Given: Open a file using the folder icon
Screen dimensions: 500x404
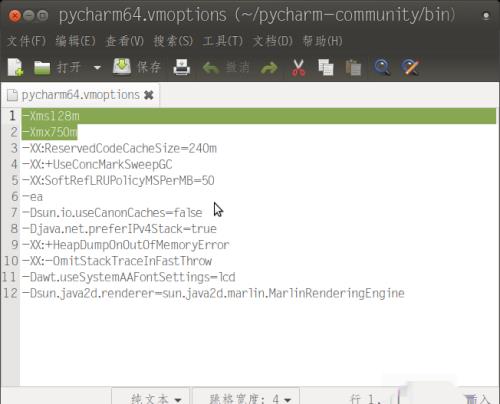Looking at the screenshot, I should (42, 68).
